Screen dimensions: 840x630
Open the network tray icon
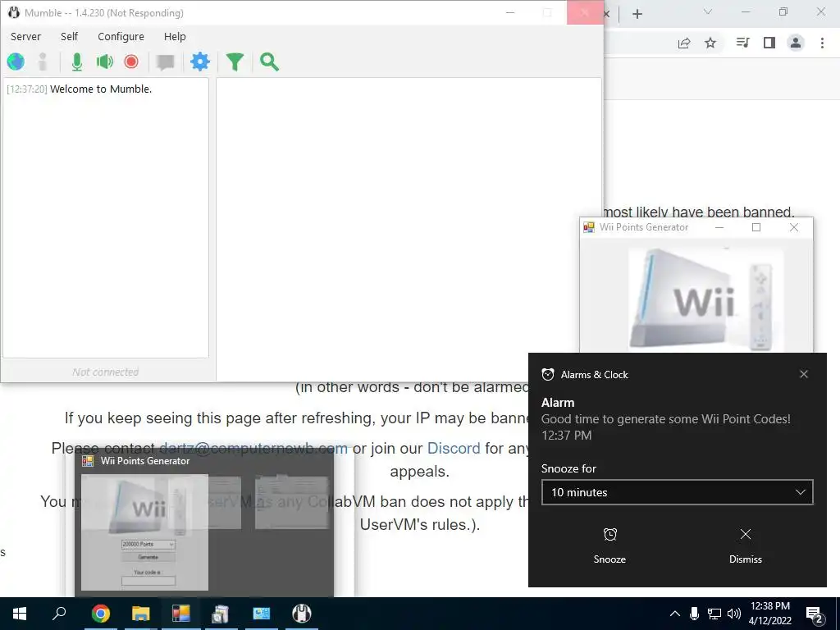(714, 614)
